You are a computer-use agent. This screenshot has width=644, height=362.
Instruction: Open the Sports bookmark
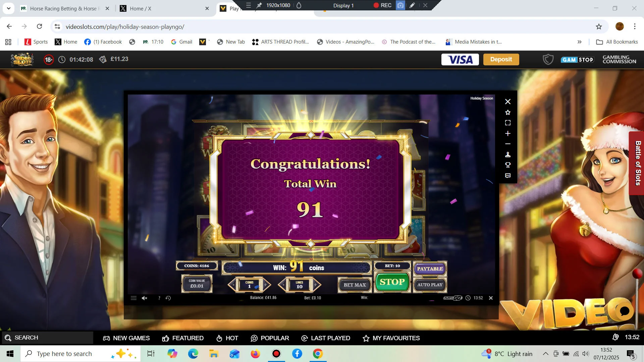36,42
